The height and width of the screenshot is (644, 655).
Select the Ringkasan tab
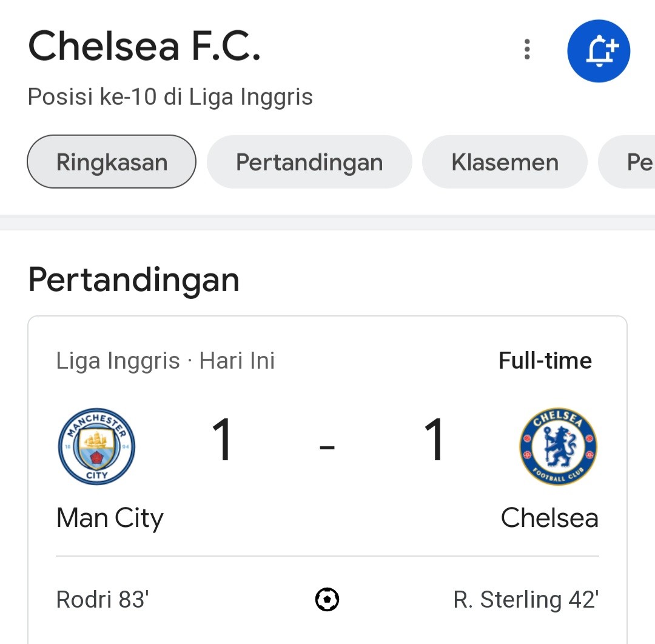pyautogui.click(x=112, y=162)
